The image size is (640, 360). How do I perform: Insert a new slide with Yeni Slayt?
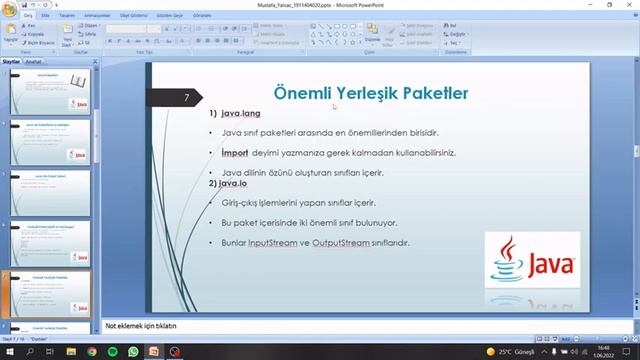click(x=67, y=35)
